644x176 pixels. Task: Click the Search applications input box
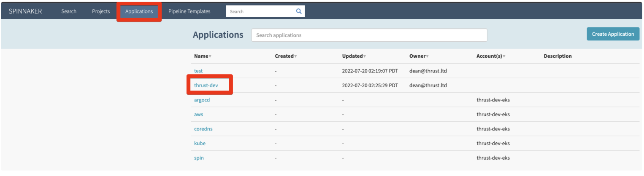click(x=369, y=35)
